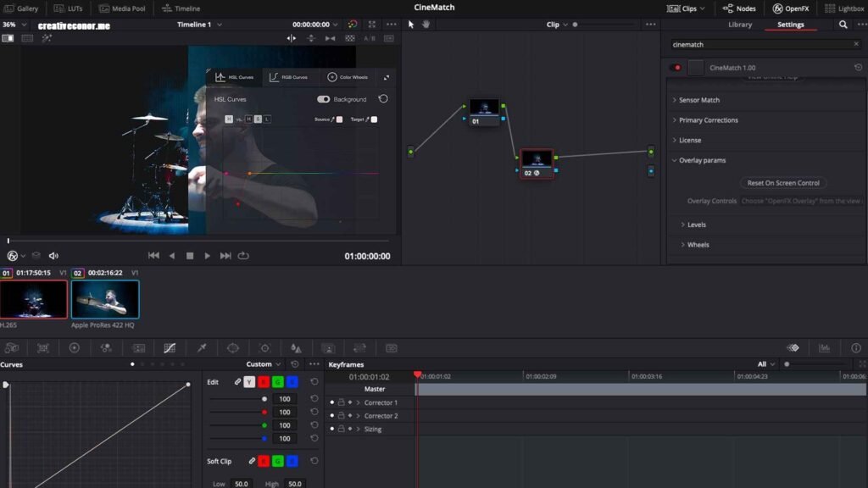Open the Qualifier eyedropper palette
Image resolution: width=868 pixels, height=488 pixels.
202,348
